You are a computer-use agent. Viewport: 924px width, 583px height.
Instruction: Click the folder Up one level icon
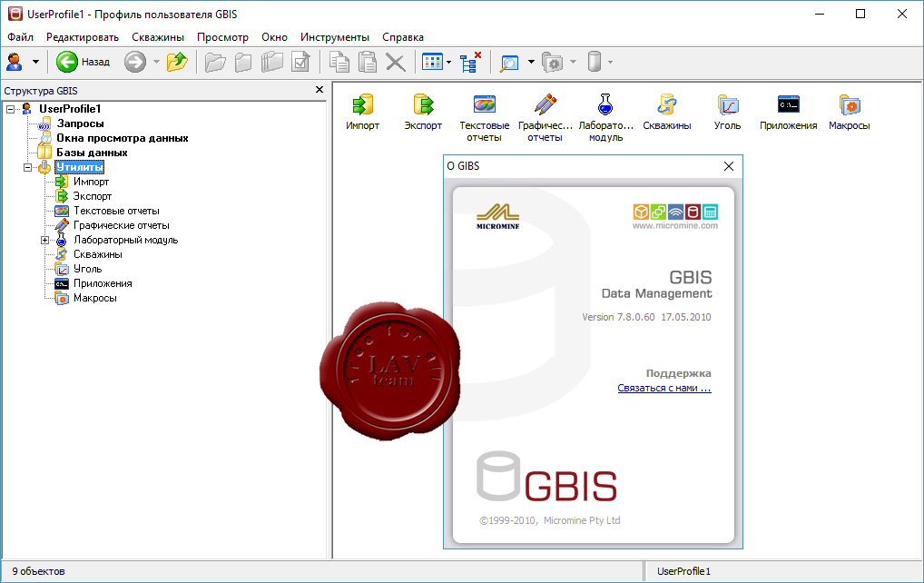177,62
